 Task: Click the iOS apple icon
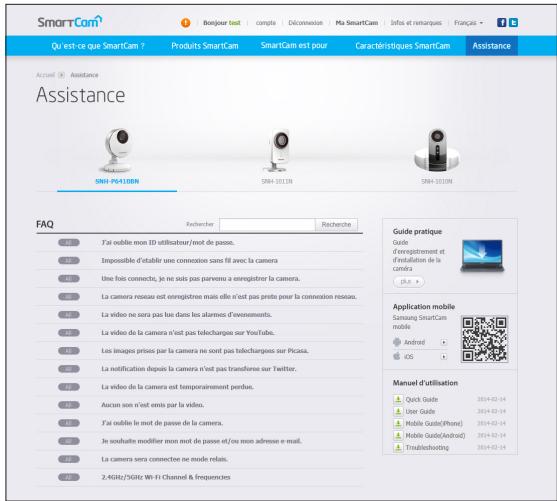point(397,356)
